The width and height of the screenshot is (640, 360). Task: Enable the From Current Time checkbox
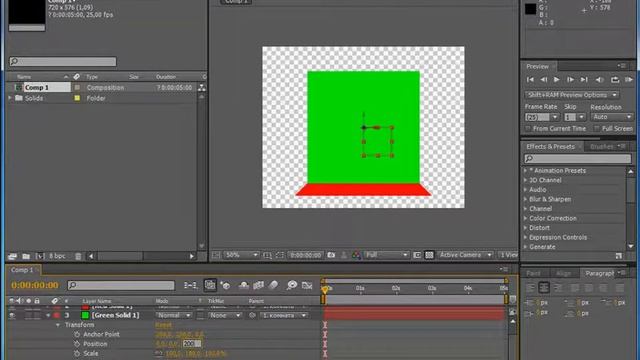point(528,129)
